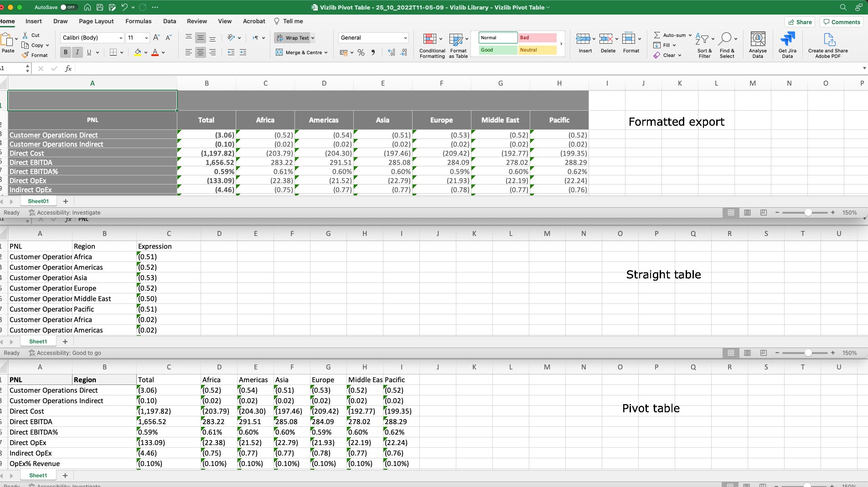Toggle align text left
Screen dimensions: 868x487
click(x=189, y=52)
